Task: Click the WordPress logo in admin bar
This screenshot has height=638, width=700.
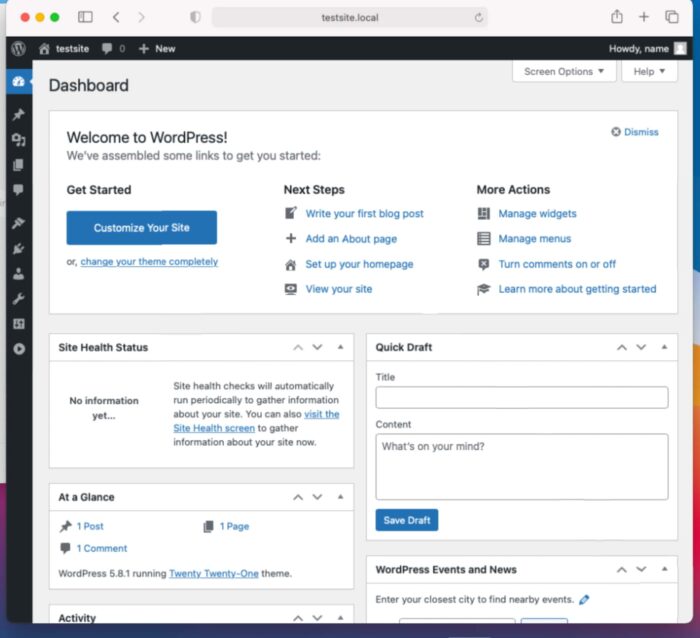Action: point(18,48)
